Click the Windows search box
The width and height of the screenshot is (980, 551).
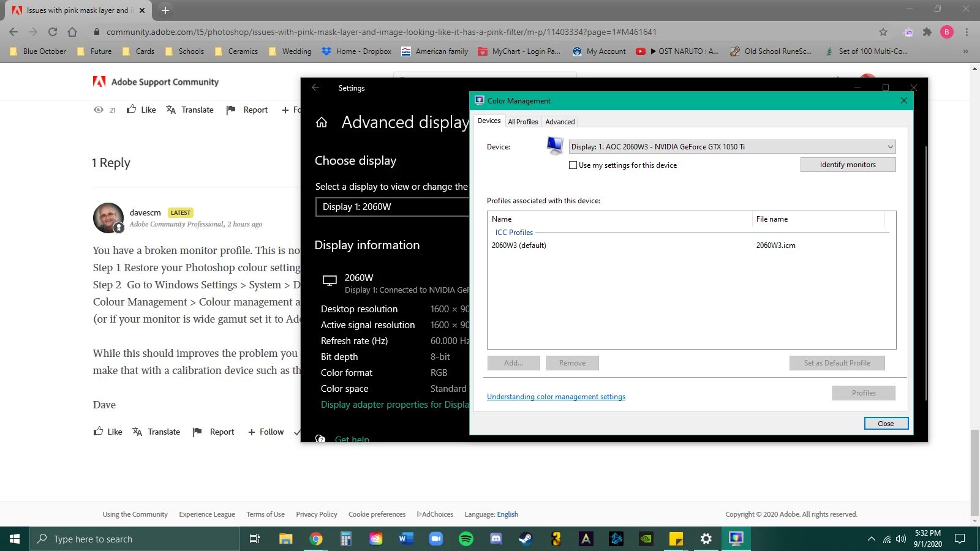coord(135,539)
